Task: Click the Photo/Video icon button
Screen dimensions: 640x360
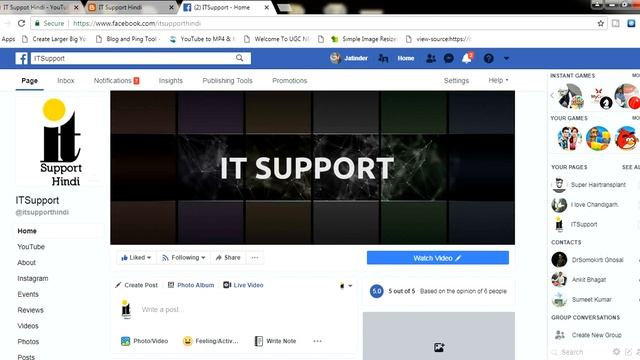Action: click(x=144, y=341)
